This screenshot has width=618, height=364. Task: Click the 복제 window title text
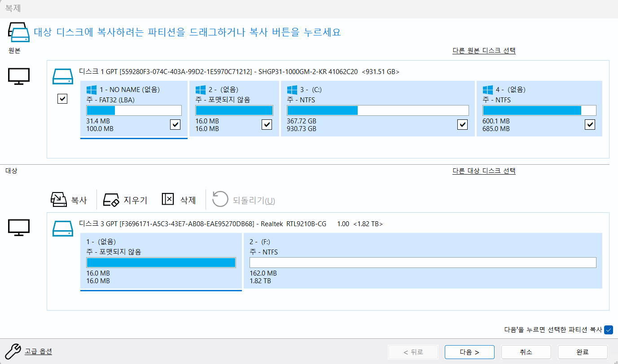click(13, 8)
